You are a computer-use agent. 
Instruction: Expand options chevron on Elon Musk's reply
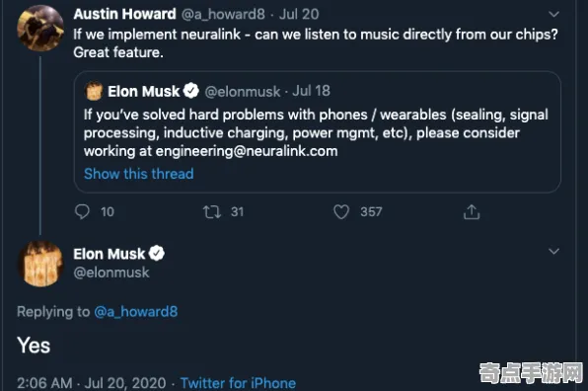tap(553, 251)
